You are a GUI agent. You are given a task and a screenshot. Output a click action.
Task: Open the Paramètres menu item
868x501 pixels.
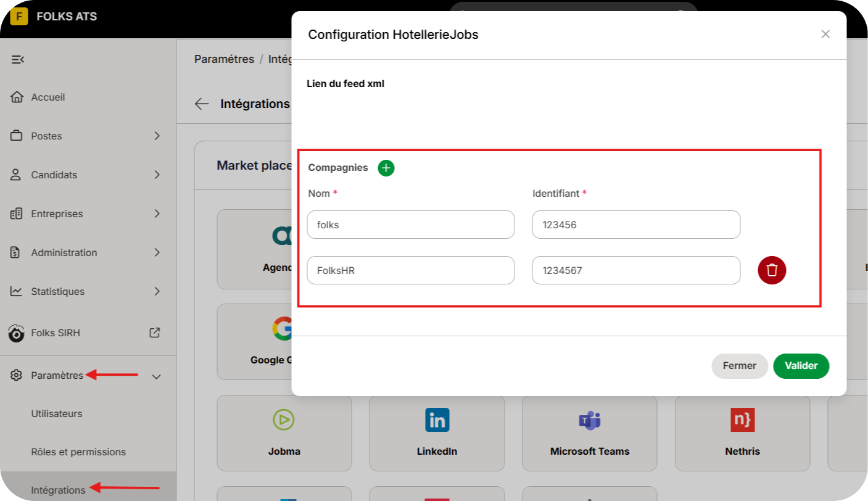pos(88,375)
